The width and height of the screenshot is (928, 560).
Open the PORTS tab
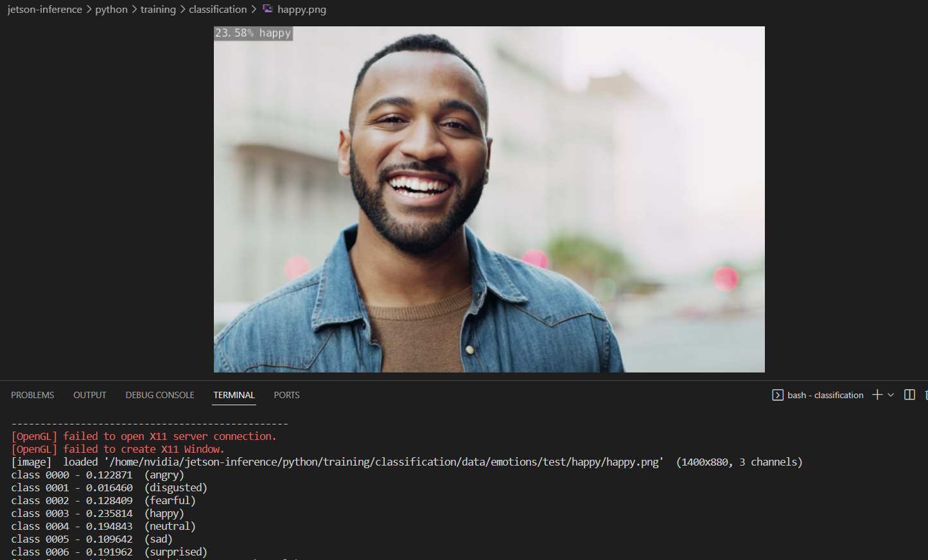pyautogui.click(x=286, y=394)
